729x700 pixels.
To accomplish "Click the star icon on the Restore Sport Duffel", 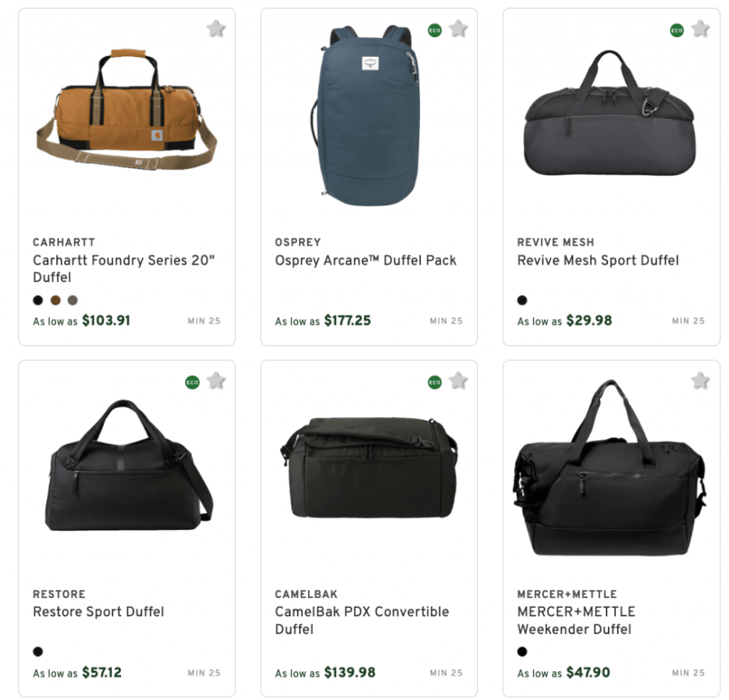I will tap(216, 380).
